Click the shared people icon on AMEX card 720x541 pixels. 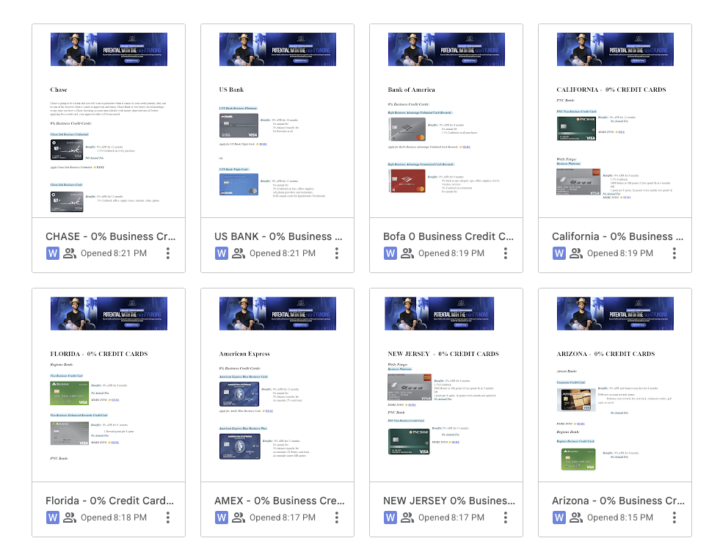click(238, 518)
